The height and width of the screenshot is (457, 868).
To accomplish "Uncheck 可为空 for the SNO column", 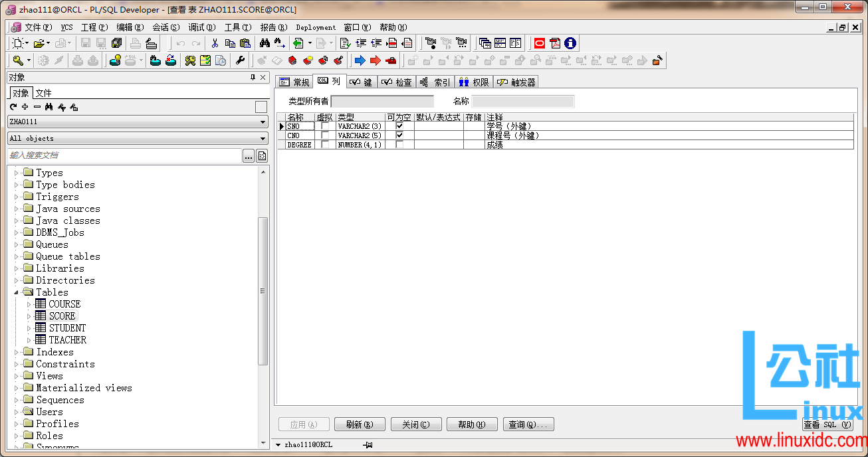I will 398,126.
